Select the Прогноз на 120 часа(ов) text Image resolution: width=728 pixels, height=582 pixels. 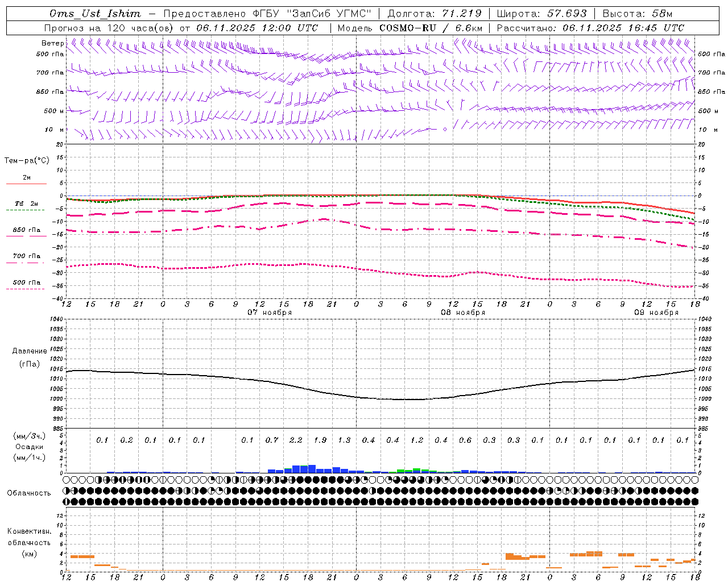point(110,28)
